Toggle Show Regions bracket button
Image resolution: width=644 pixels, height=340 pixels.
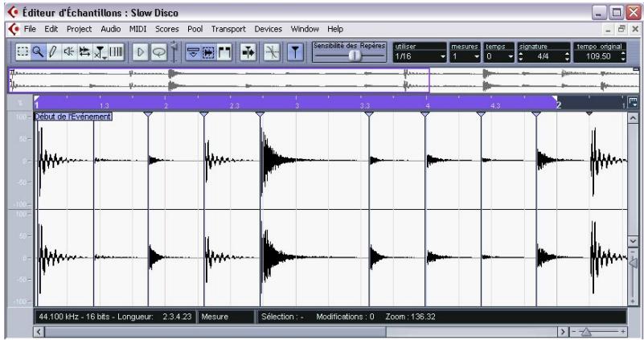[x=224, y=52]
